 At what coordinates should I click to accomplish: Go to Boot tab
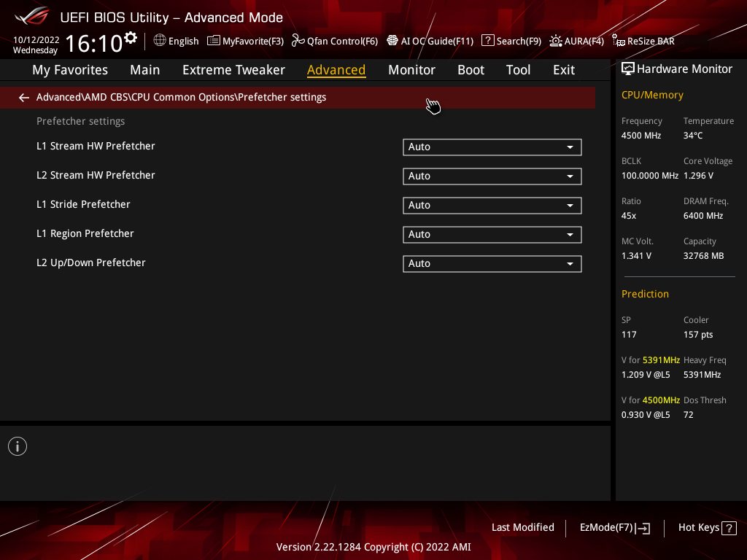click(471, 70)
